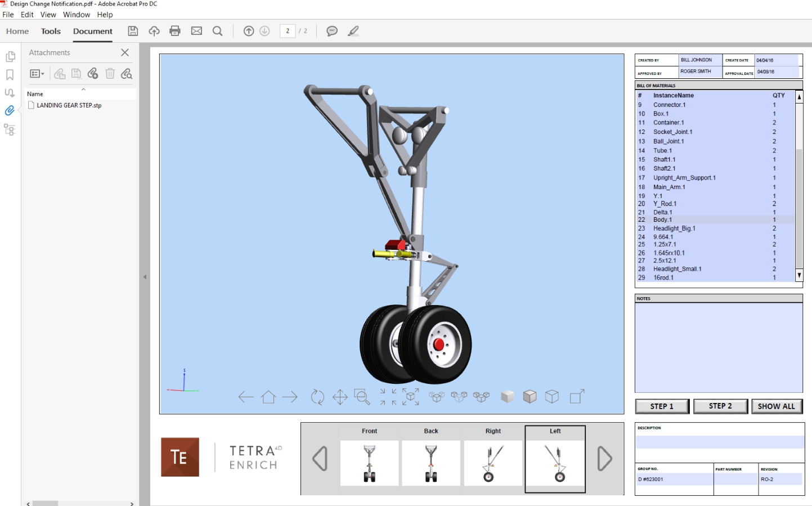Open the Model Tree panel

tap(10, 129)
